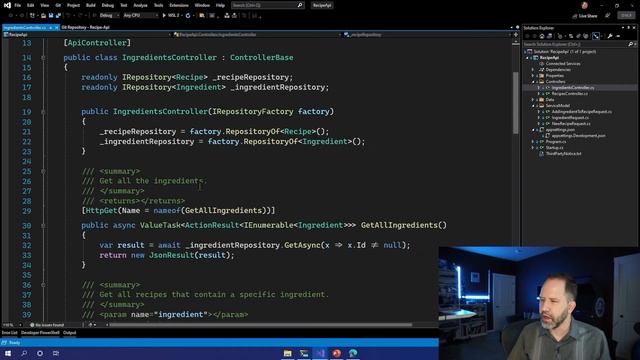The image size is (640, 360).
Task: Collapse the ServiceModel folder
Action: click(x=533, y=106)
